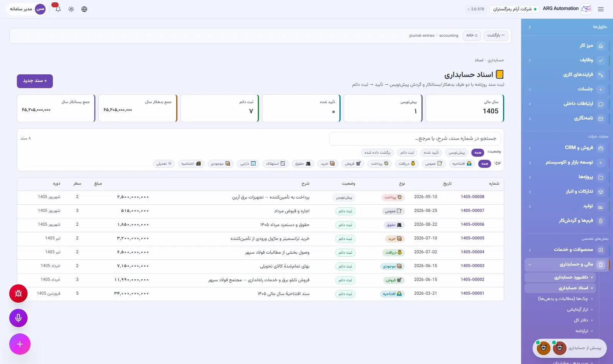Expand the وظایف sidebar chevron

530,61
